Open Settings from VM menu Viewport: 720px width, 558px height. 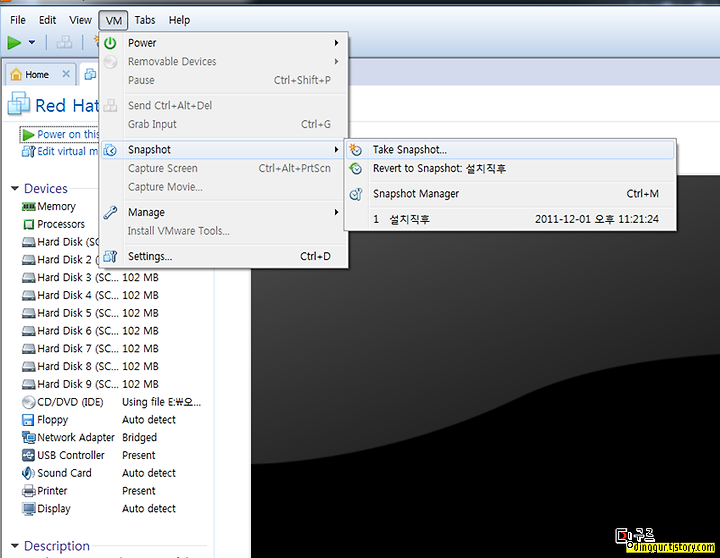tap(224, 256)
